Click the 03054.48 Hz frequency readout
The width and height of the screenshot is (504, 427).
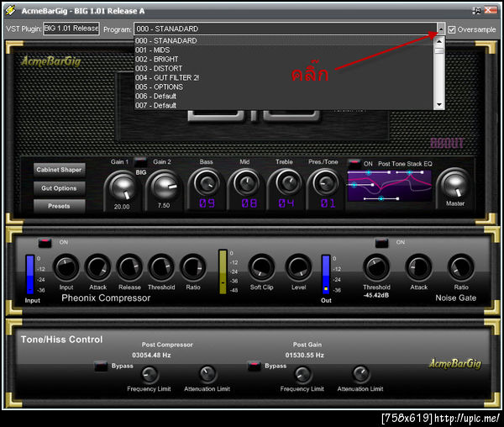pos(151,356)
